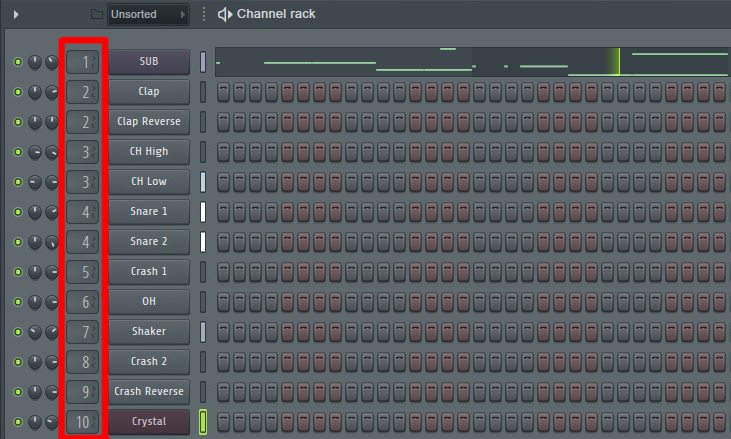Click the SUB channel panning knob
731x439 pixels.
(x=35, y=62)
